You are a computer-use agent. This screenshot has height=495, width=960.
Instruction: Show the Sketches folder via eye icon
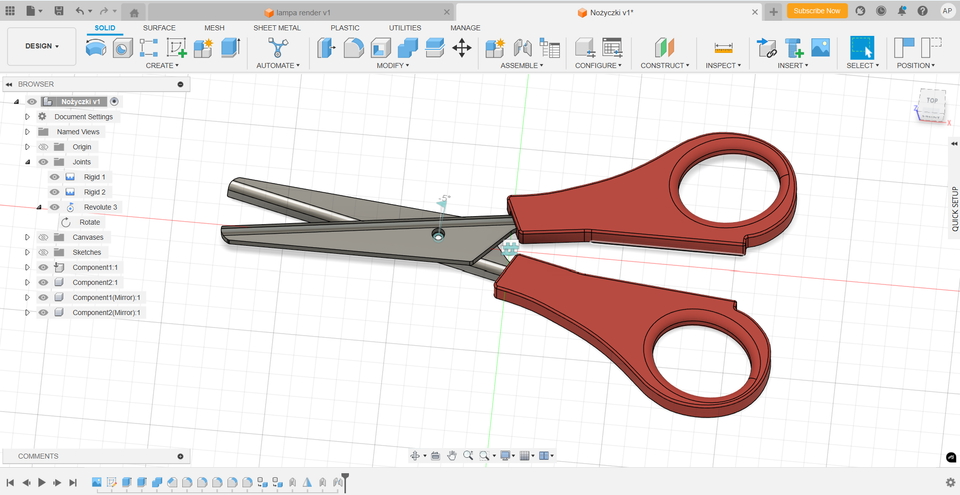[43, 252]
